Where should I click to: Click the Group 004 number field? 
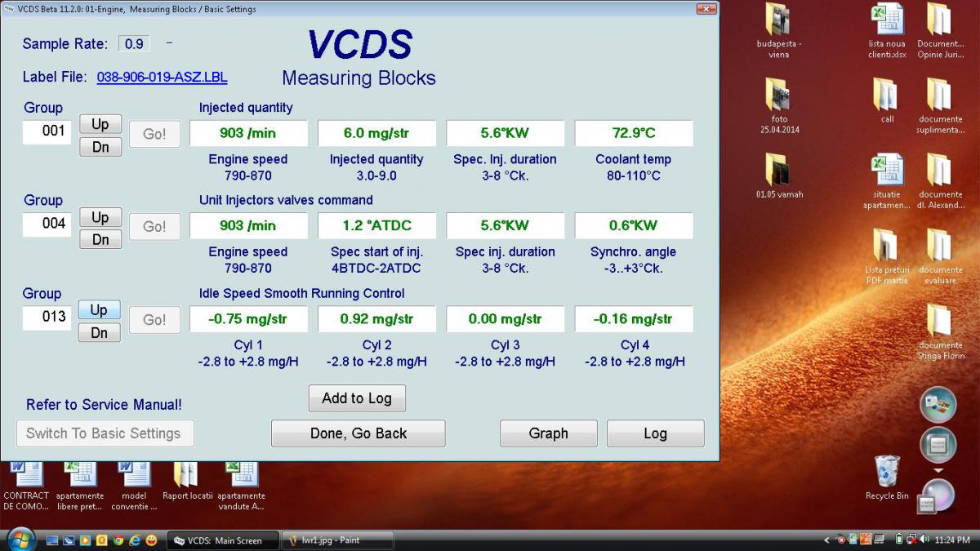47,224
